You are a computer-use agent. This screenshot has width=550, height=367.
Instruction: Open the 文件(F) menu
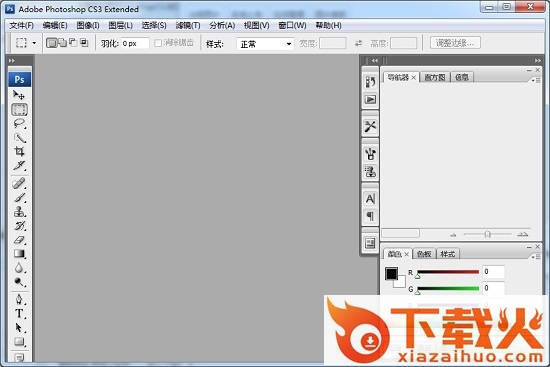21,25
